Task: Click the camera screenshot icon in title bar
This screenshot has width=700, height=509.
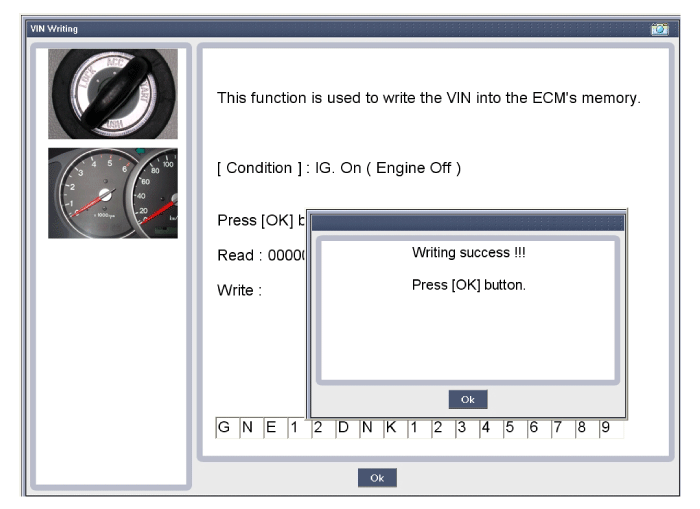Action: pyautogui.click(x=659, y=29)
